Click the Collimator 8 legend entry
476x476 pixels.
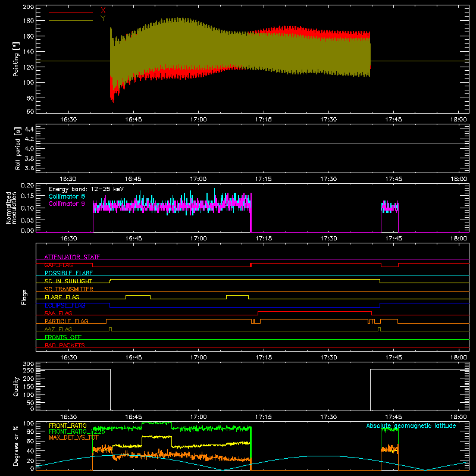click(x=67, y=196)
